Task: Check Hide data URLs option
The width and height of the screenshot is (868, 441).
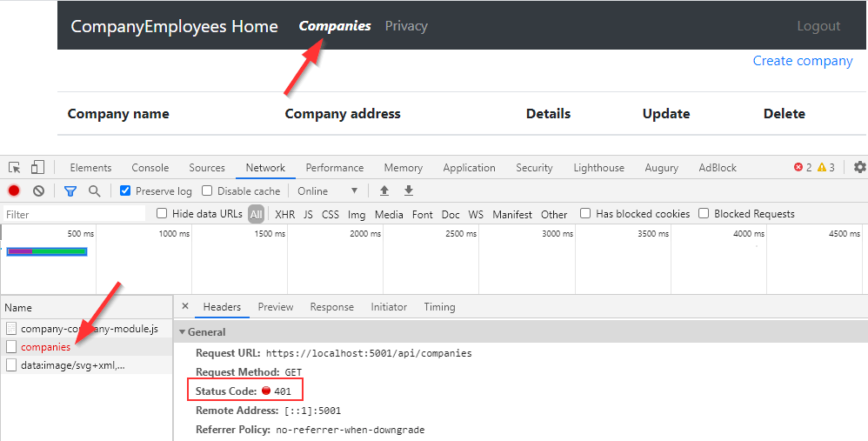Action: point(162,214)
